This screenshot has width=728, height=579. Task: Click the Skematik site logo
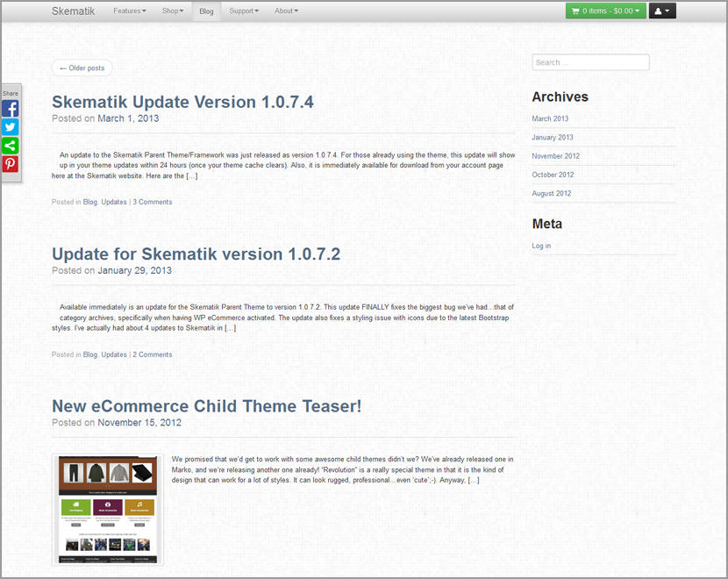pos(73,11)
